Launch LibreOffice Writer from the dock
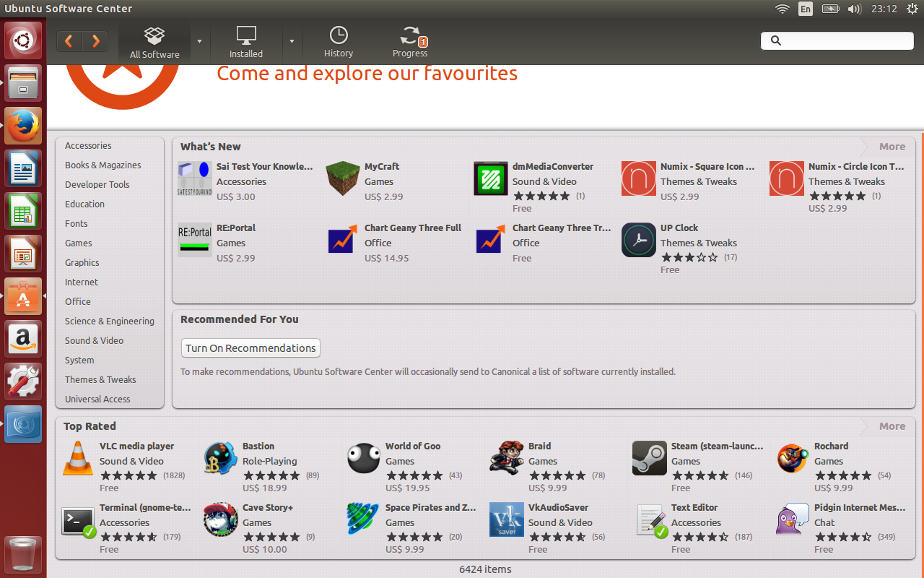The width and height of the screenshot is (924, 578). click(x=24, y=168)
